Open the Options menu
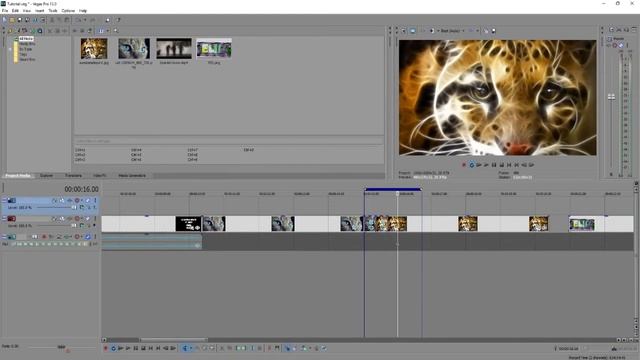Image resolution: width=640 pixels, height=360 pixels. tap(68, 11)
